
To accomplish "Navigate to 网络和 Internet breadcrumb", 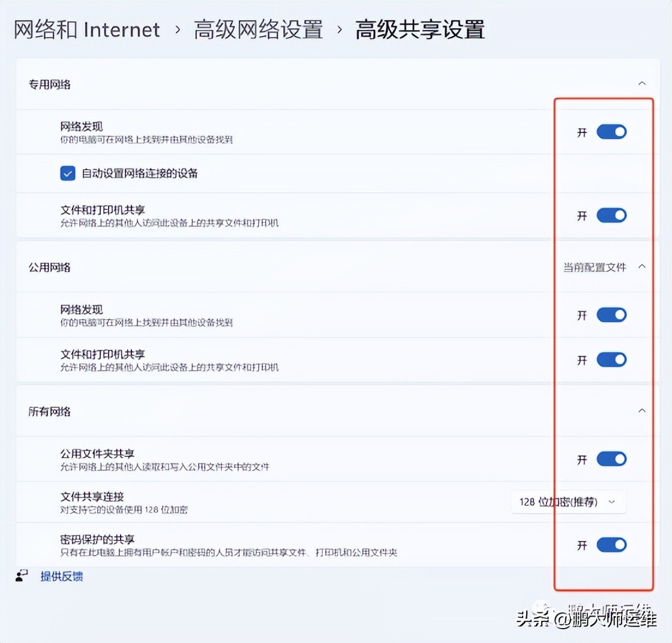I will [86, 29].
